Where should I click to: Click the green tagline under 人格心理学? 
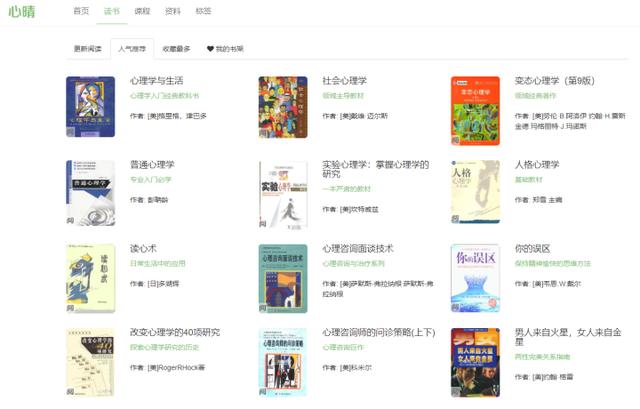click(529, 180)
